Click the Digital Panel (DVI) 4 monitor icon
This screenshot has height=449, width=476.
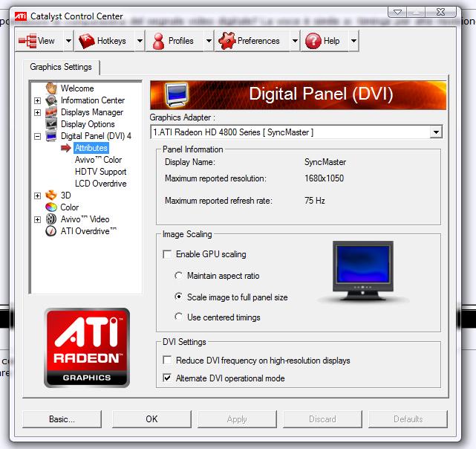tap(51, 136)
